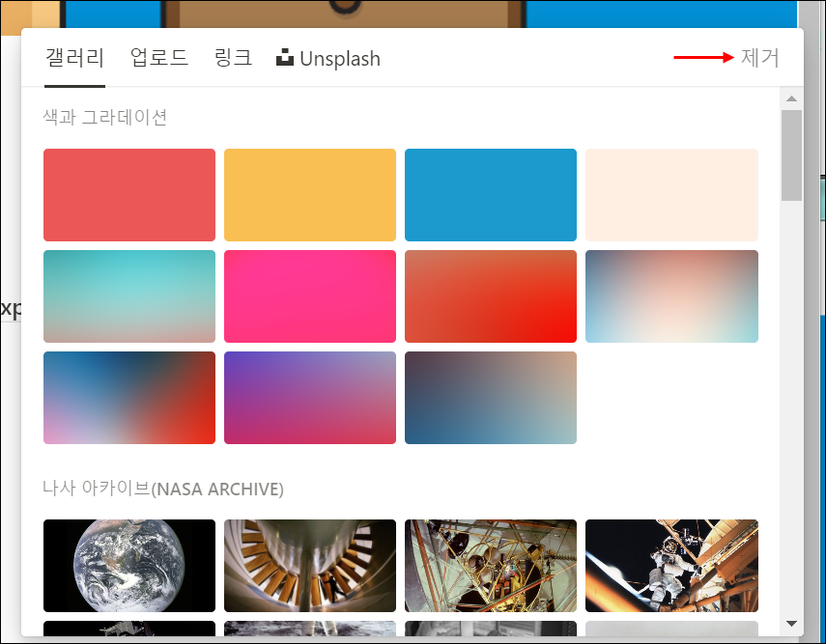Choose the hot pink gradient cover
The image size is (826, 644).
(x=310, y=296)
